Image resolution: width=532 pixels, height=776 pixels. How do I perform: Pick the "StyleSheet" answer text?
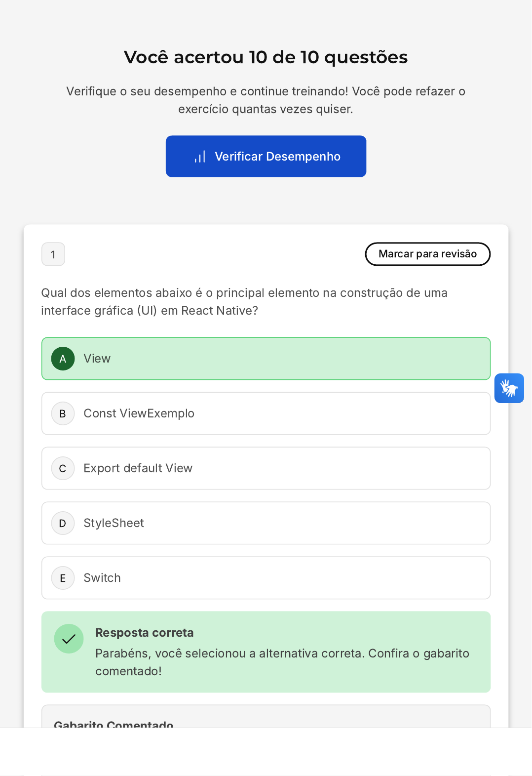coord(114,523)
